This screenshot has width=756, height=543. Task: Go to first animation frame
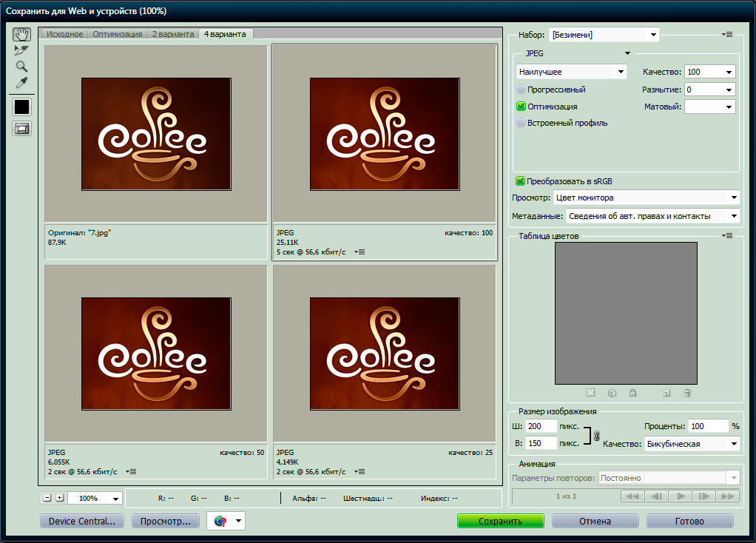632,496
